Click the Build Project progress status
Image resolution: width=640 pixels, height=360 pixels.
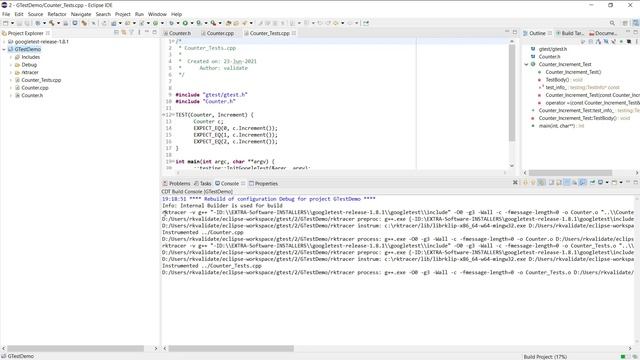tap(545, 357)
